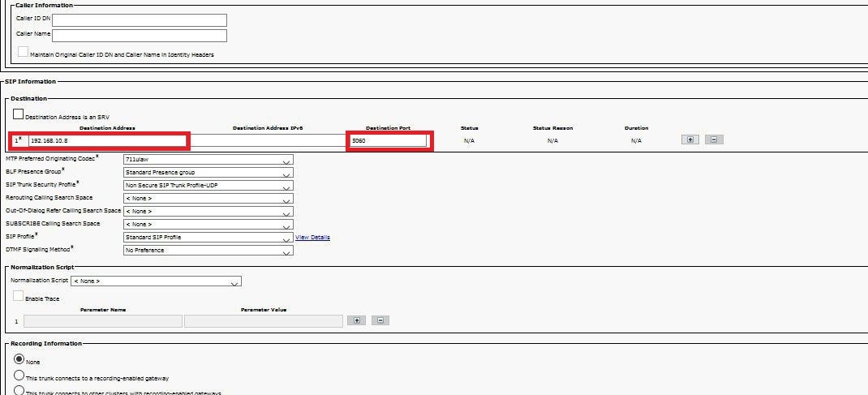
Task: Click N/A under Status column
Action: pyautogui.click(x=470, y=141)
